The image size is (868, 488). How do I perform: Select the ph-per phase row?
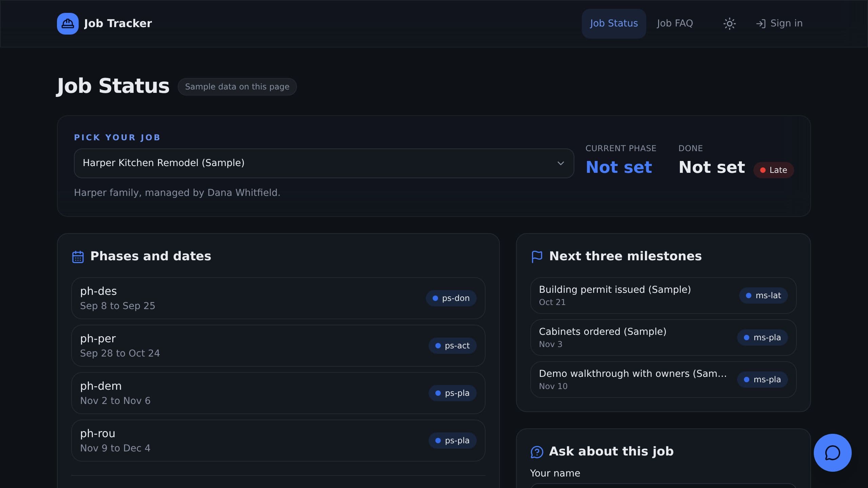click(278, 346)
